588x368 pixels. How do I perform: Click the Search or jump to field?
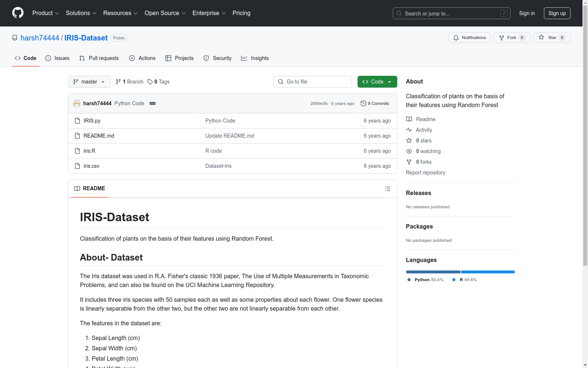[x=452, y=13]
